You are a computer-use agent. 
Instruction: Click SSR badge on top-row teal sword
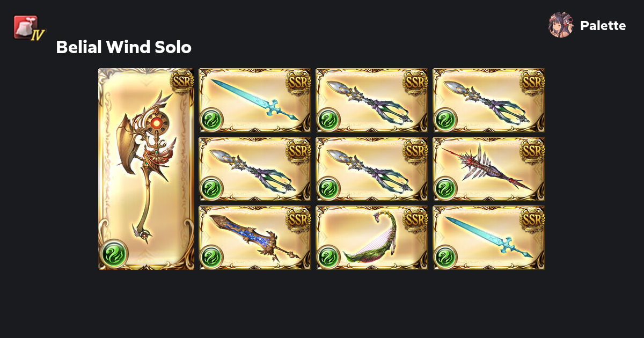click(x=299, y=81)
